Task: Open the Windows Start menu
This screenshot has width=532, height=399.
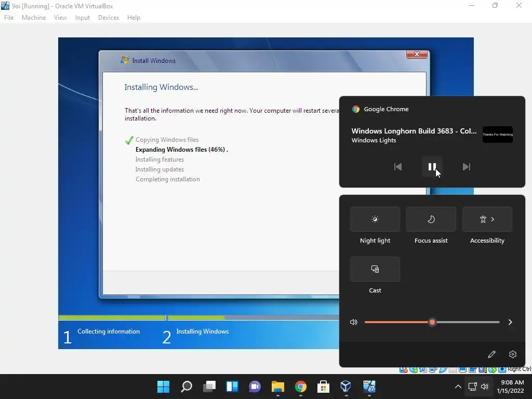Action: (163, 387)
